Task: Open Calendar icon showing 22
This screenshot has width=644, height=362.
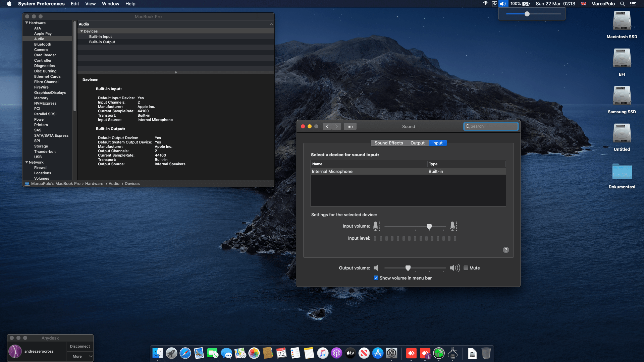Action: (281, 353)
